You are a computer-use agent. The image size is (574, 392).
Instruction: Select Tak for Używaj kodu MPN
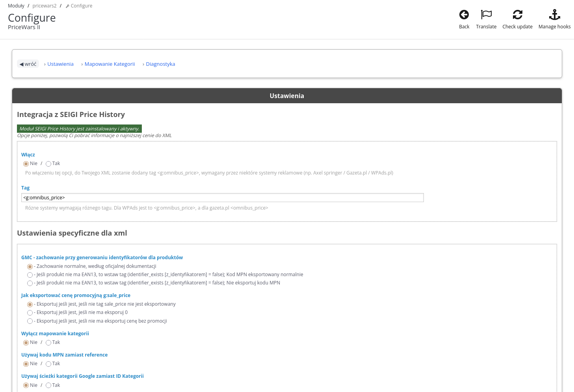click(48, 364)
